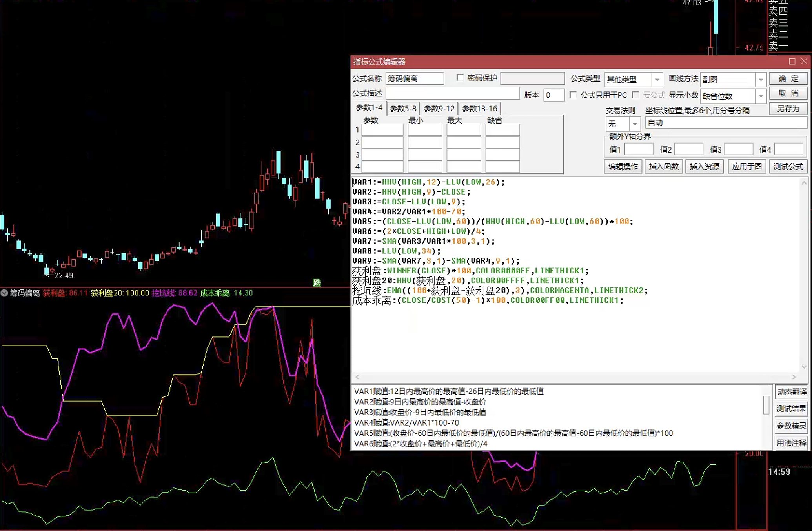Click the 挖坑线 EMA formula line

[500, 290]
